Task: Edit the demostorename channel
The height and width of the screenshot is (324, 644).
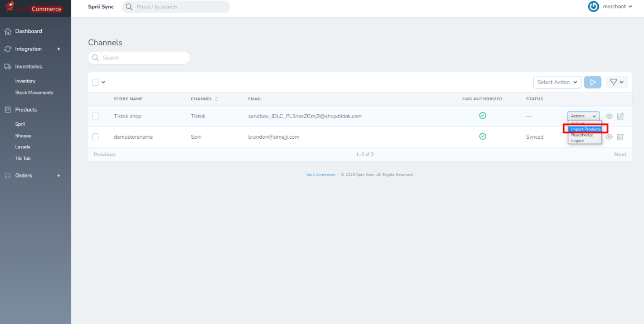Action: pyautogui.click(x=620, y=137)
